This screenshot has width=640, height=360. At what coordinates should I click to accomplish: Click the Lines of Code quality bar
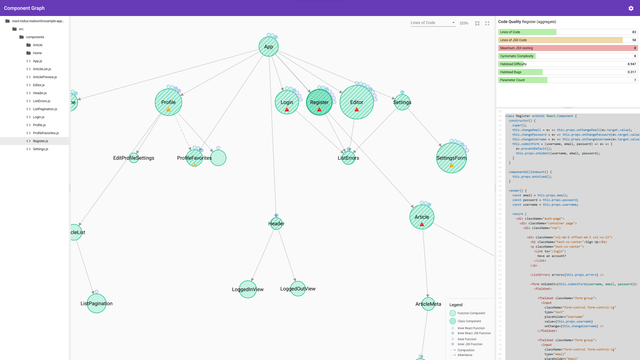pos(567,32)
